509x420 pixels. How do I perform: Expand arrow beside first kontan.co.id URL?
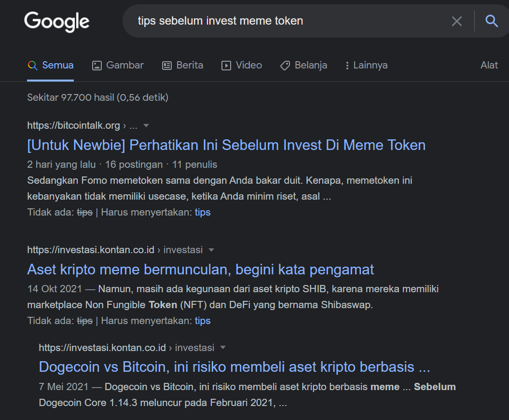pyautogui.click(x=211, y=250)
